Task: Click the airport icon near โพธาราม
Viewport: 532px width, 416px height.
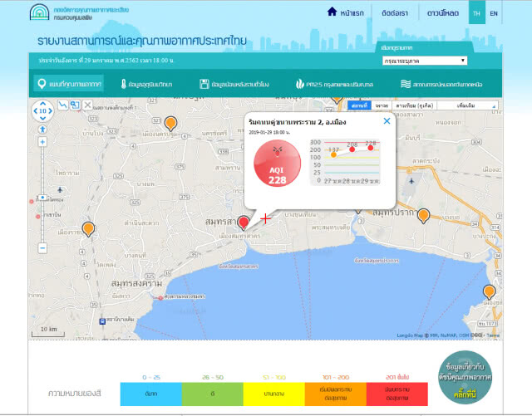Action: (x=60, y=189)
